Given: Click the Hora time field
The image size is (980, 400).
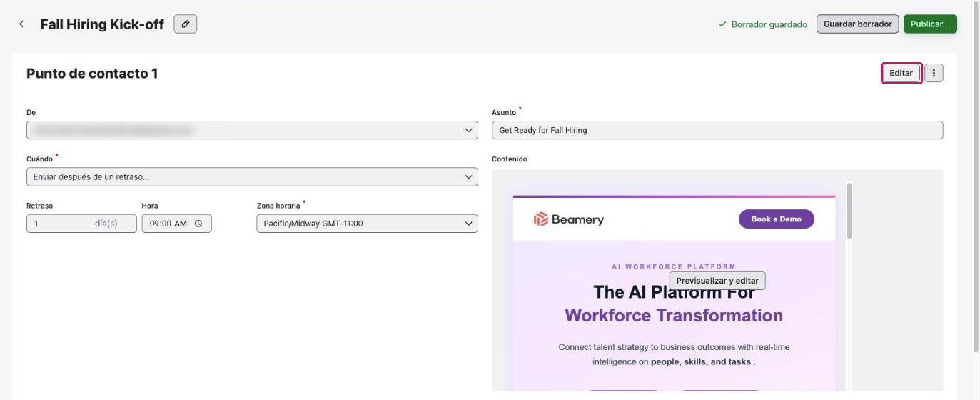Looking at the screenshot, I should tap(176, 224).
